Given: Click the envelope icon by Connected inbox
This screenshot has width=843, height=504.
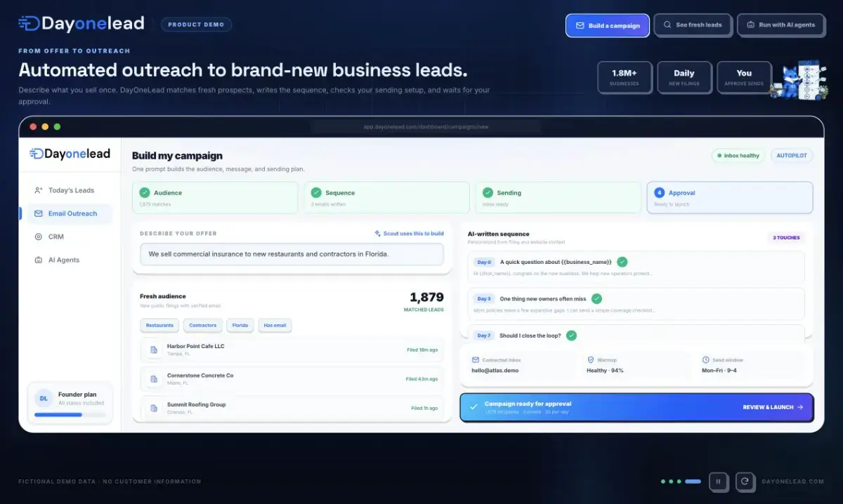Looking at the screenshot, I should 476,359.
